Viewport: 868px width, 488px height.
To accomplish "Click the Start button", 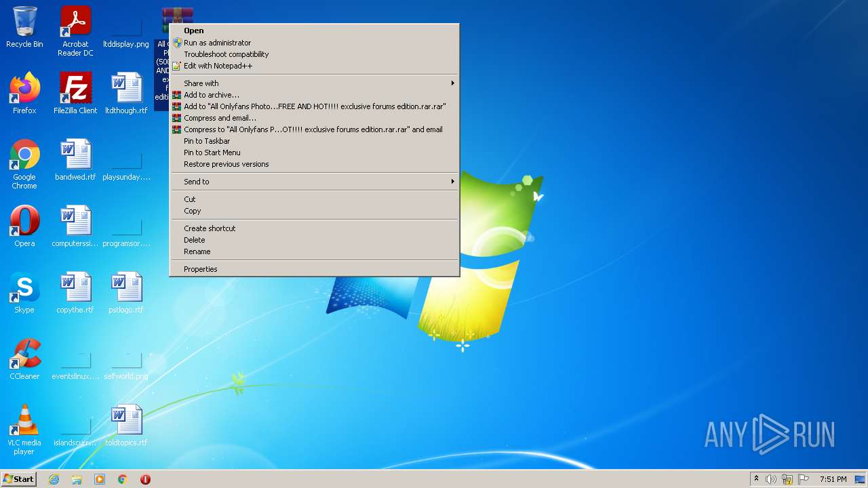I will [x=19, y=479].
